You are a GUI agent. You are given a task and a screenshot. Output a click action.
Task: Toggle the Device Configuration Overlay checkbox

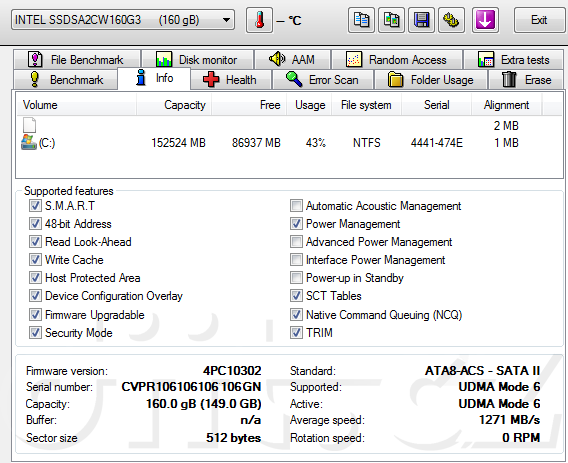pyautogui.click(x=35, y=296)
